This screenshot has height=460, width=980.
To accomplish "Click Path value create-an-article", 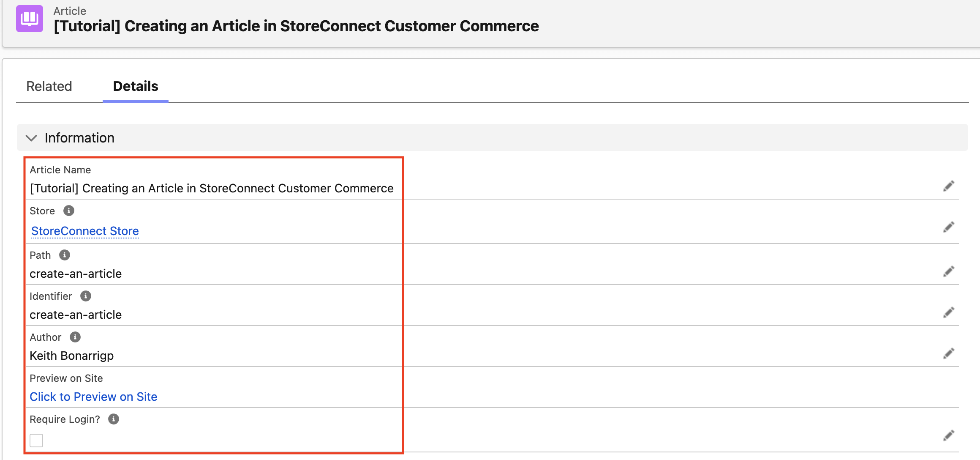I will click(76, 274).
